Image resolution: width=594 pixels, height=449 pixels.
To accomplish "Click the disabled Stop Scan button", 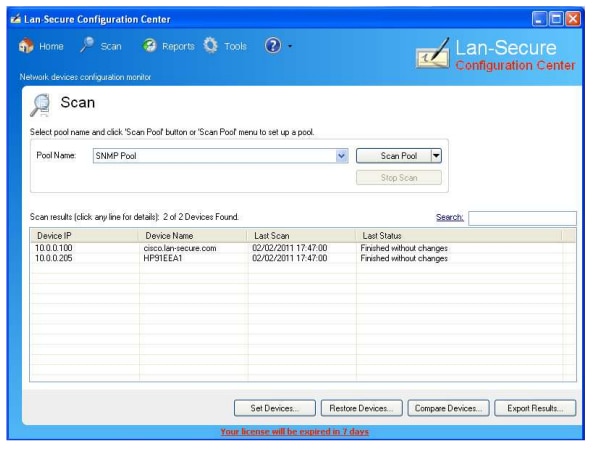I will click(x=399, y=178).
